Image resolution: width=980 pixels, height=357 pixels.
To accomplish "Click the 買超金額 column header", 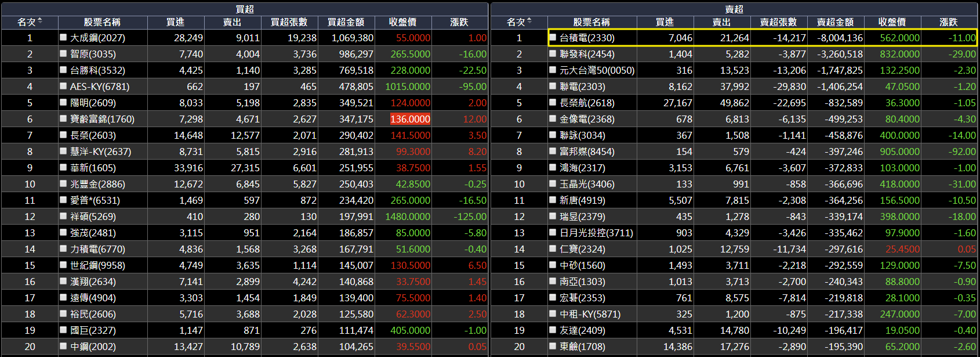I will [x=346, y=22].
